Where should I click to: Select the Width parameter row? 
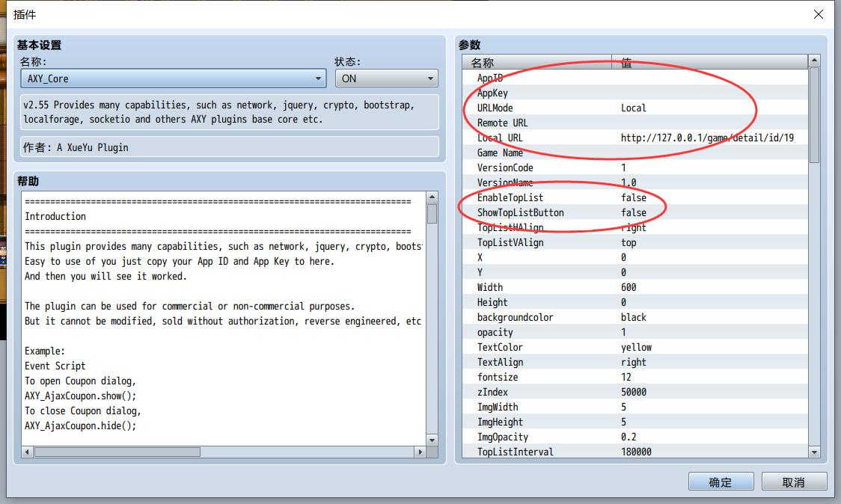click(x=635, y=287)
